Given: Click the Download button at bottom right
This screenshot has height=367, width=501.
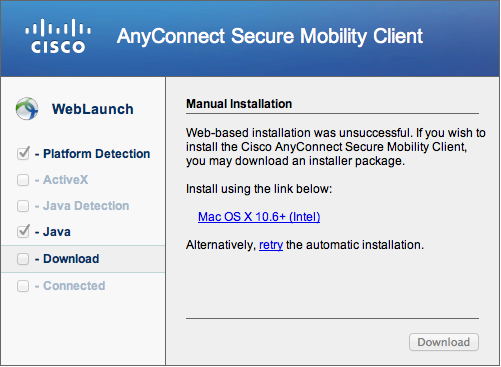Looking at the screenshot, I should click(x=444, y=342).
